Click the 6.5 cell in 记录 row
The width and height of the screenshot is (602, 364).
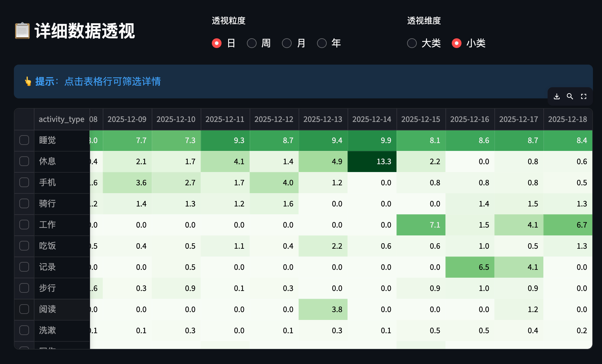[x=470, y=267]
